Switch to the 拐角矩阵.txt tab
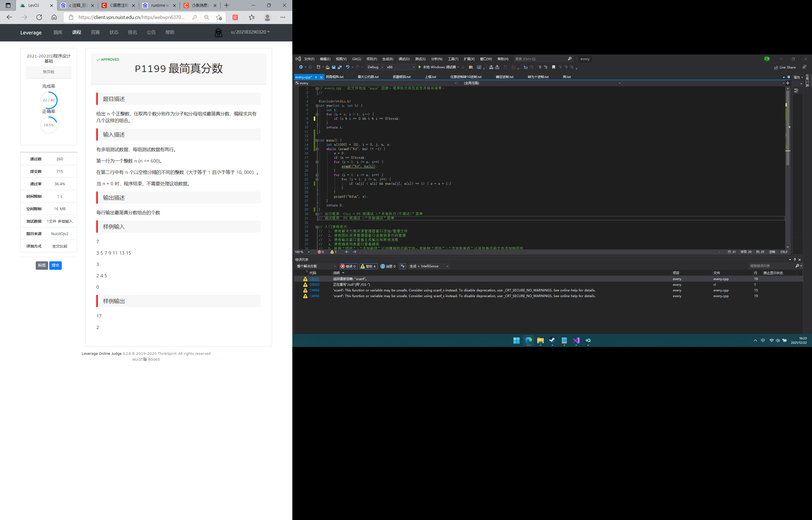The image size is (812, 520). coord(335,77)
